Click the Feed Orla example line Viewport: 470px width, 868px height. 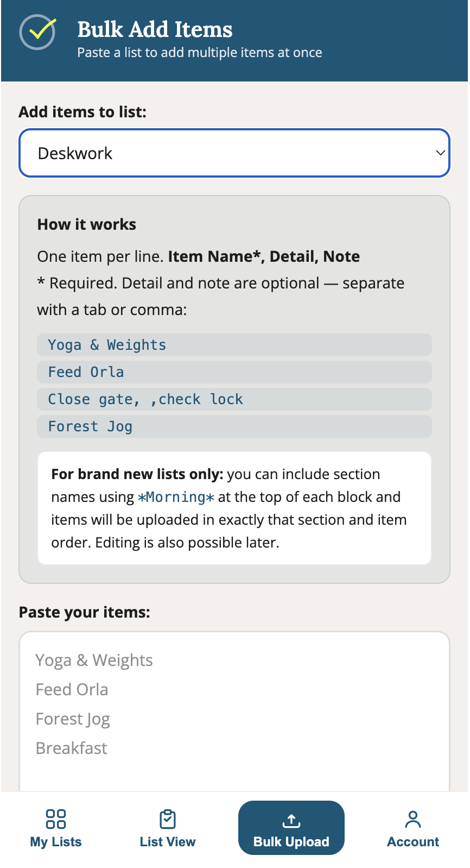234,372
